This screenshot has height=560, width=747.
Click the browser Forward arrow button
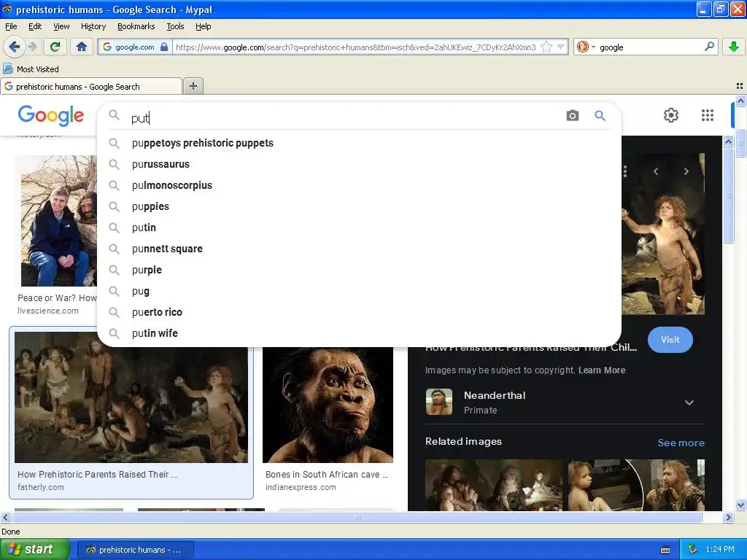click(32, 47)
